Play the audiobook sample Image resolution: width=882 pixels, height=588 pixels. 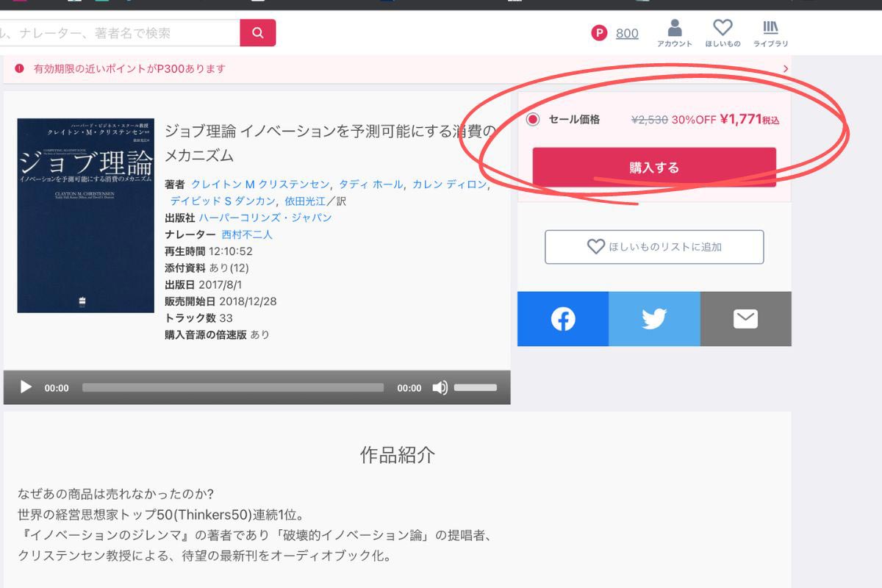(x=25, y=387)
